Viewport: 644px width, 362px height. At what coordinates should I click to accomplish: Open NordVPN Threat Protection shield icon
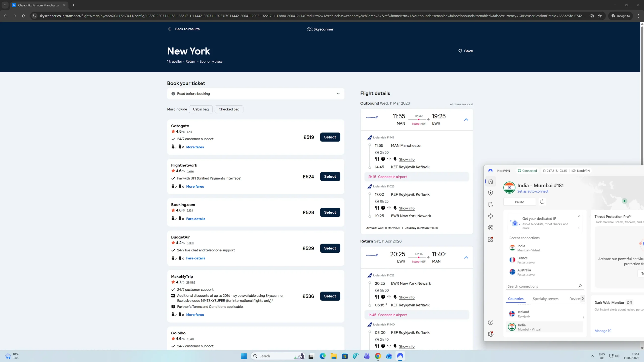(490, 193)
